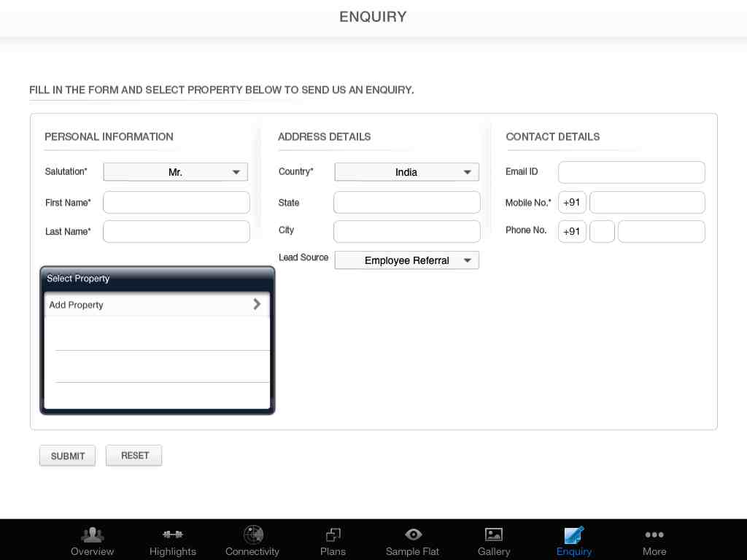This screenshot has width=747, height=560.
Task: Click into the Last Name field
Action: pos(177,232)
